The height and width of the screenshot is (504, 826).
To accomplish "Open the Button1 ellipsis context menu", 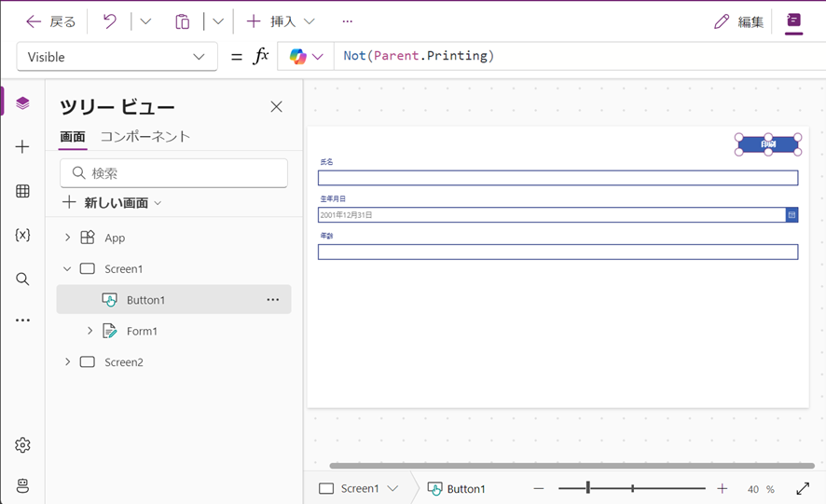I will pos(273,300).
